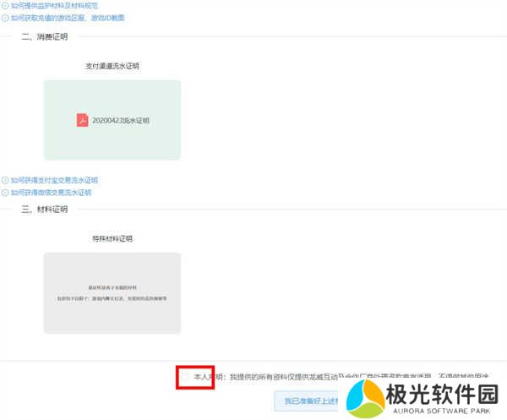Click the circle icon beside 如何获得微信交易流水证明
This screenshot has height=420, width=507.
click(x=5, y=192)
